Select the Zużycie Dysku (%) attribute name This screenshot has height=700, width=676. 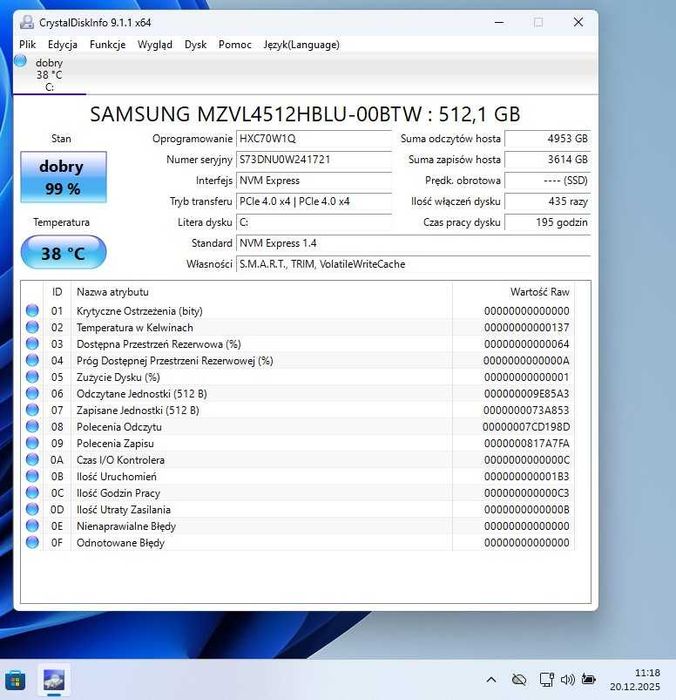click(118, 377)
